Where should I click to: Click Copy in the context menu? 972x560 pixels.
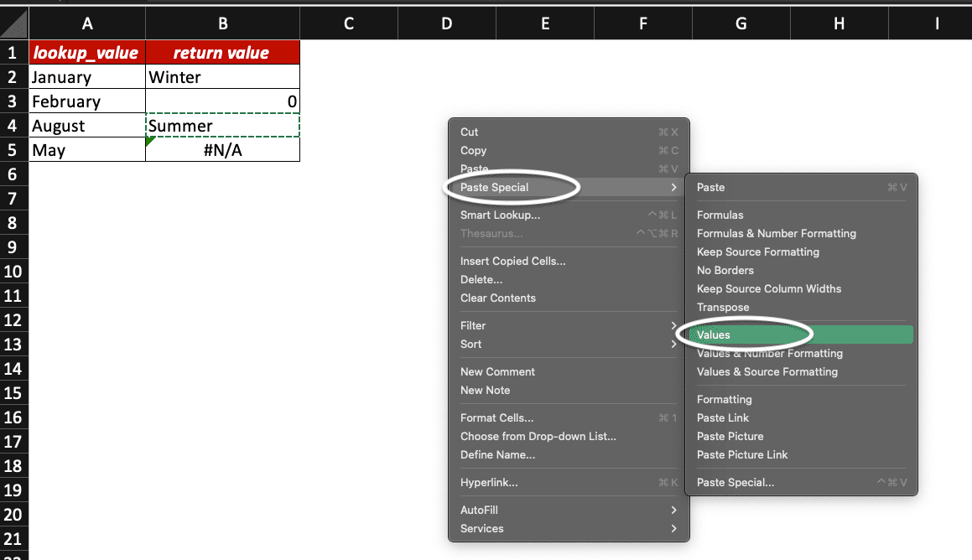pyautogui.click(x=473, y=150)
